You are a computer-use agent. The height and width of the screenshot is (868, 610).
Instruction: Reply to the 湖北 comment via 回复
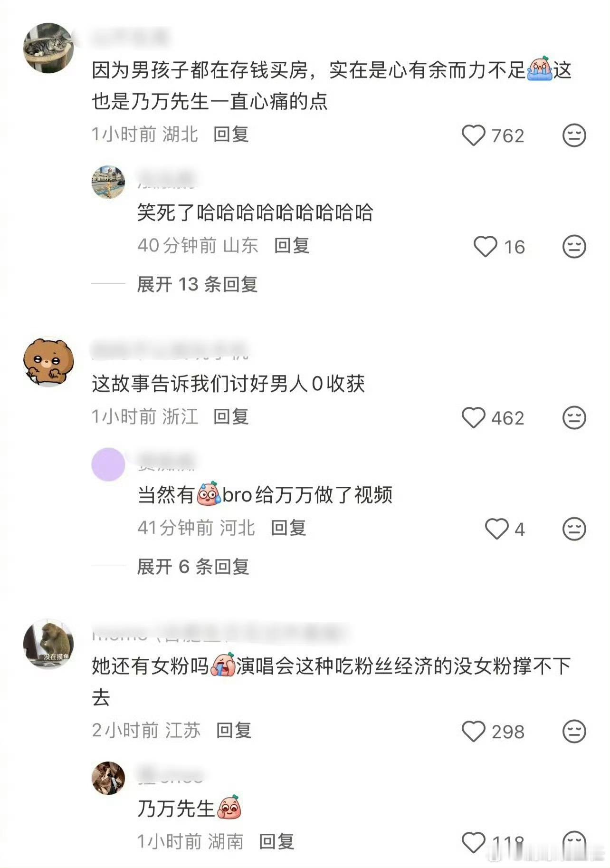pos(231,135)
